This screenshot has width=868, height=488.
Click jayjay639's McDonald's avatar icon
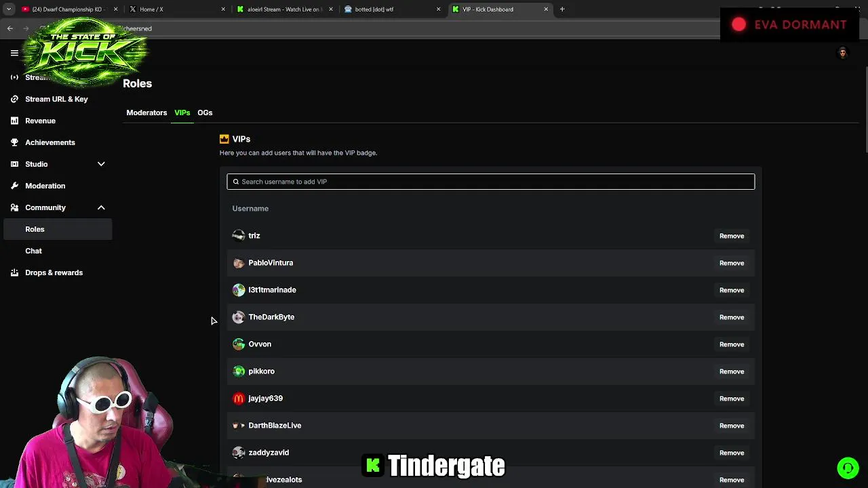(239, 398)
